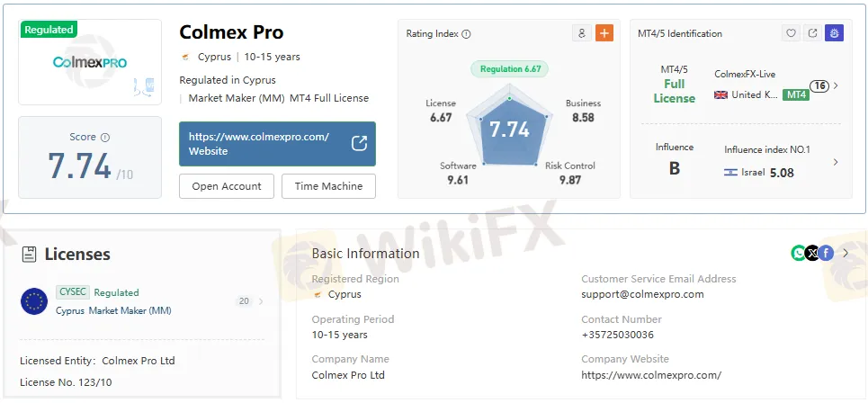Viewport: 868px width, 403px height.
Task: Click the Israel 5.08 influence score
Action: tap(782, 173)
